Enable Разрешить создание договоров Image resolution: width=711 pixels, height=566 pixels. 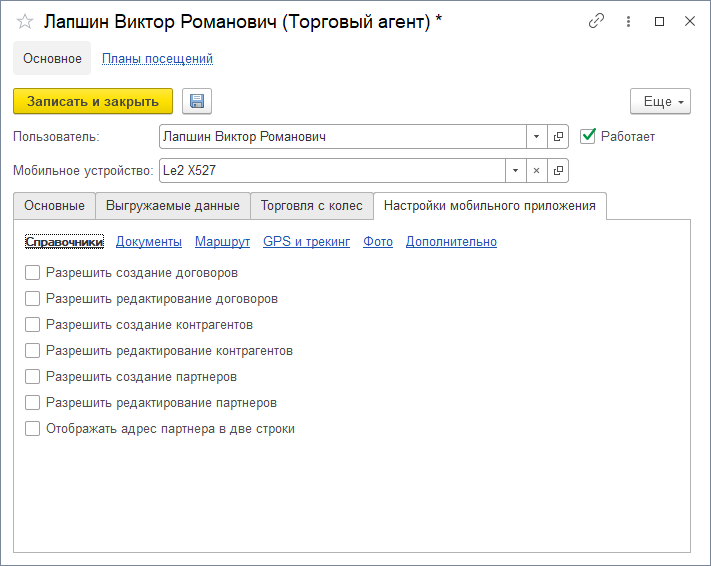(x=33, y=272)
